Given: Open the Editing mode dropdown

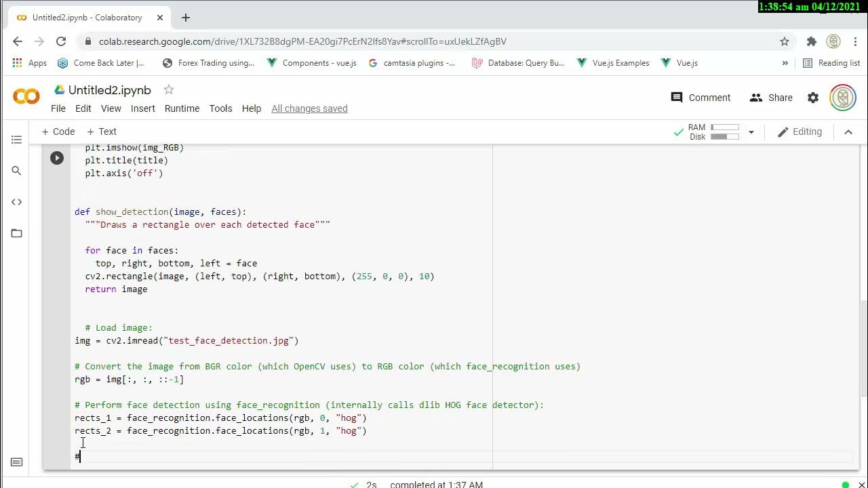Looking at the screenshot, I should [x=800, y=131].
